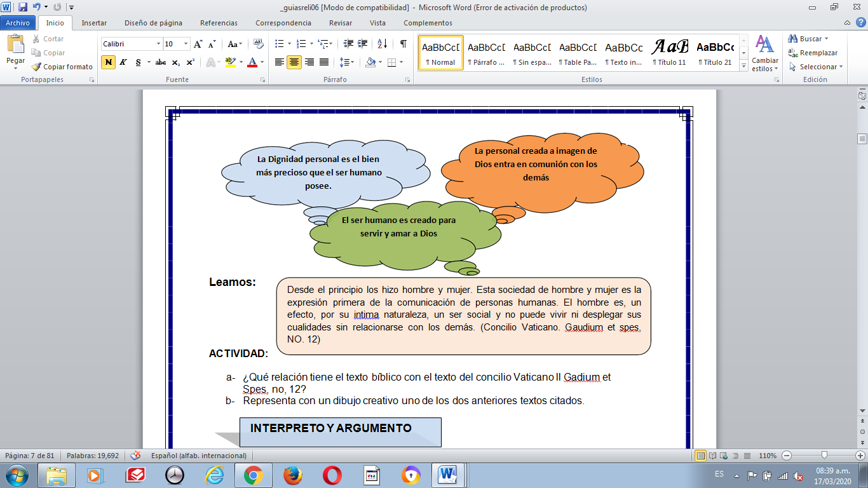Click the Word help question icon
Image resolution: width=868 pixels, height=488 pixels.
[x=860, y=23]
